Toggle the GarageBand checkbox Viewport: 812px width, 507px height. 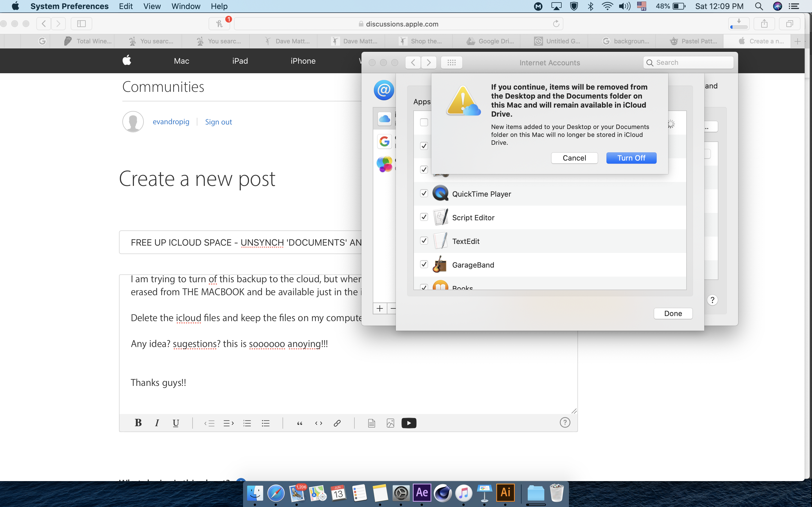424,264
